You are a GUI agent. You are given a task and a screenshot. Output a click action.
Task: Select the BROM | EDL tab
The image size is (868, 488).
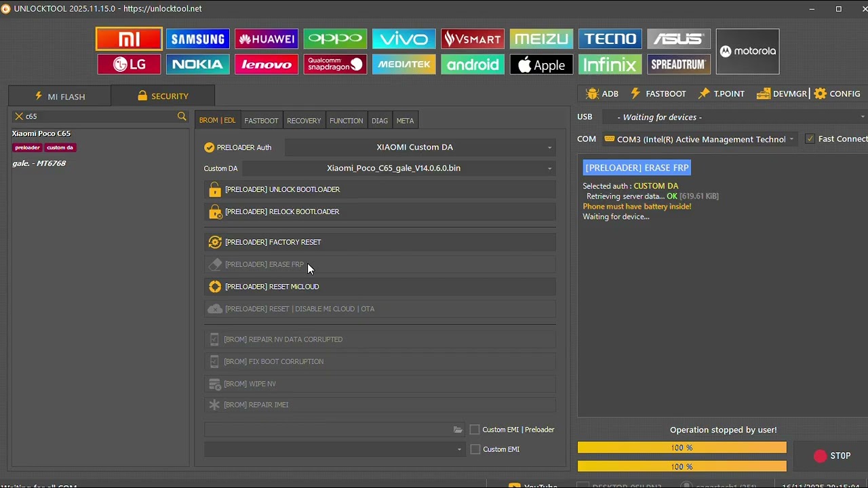pos(217,121)
